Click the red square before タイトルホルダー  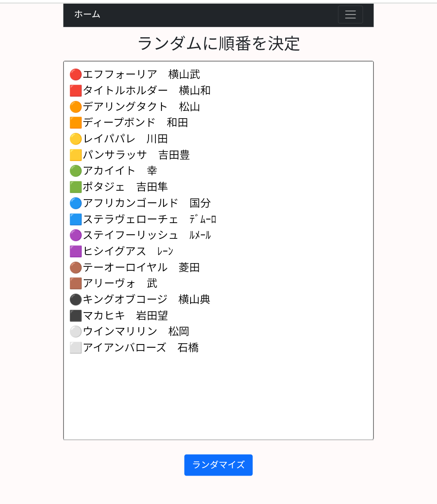(76, 91)
